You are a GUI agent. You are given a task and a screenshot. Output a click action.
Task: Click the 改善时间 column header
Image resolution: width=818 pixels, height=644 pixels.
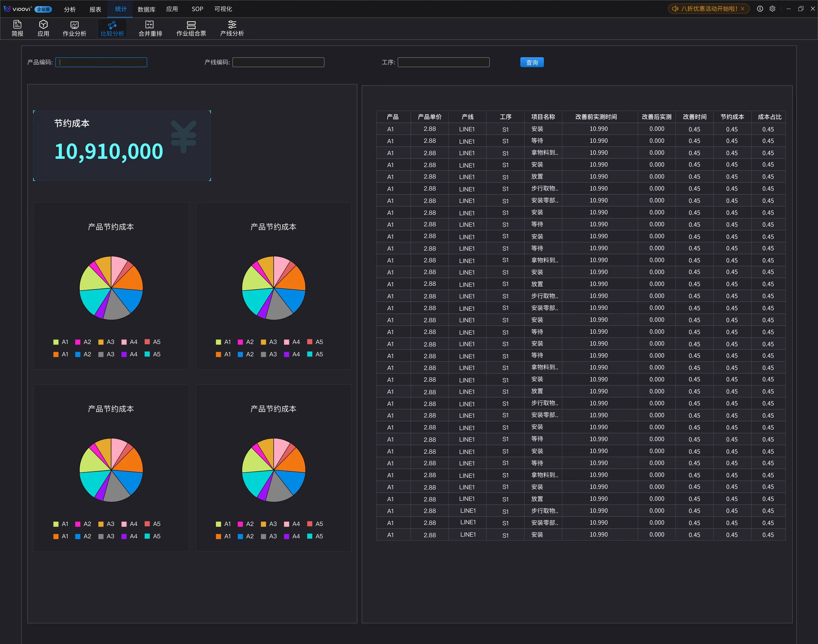point(695,117)
